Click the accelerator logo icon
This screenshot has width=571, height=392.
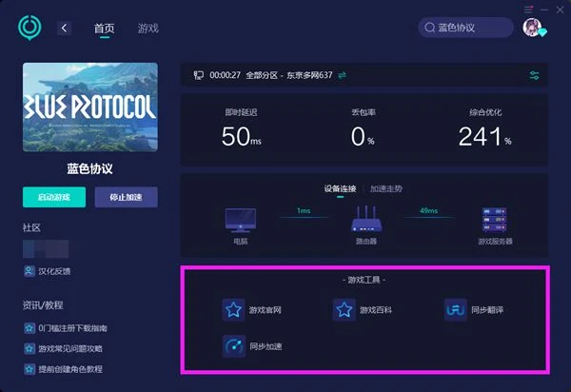click(30, 28)
